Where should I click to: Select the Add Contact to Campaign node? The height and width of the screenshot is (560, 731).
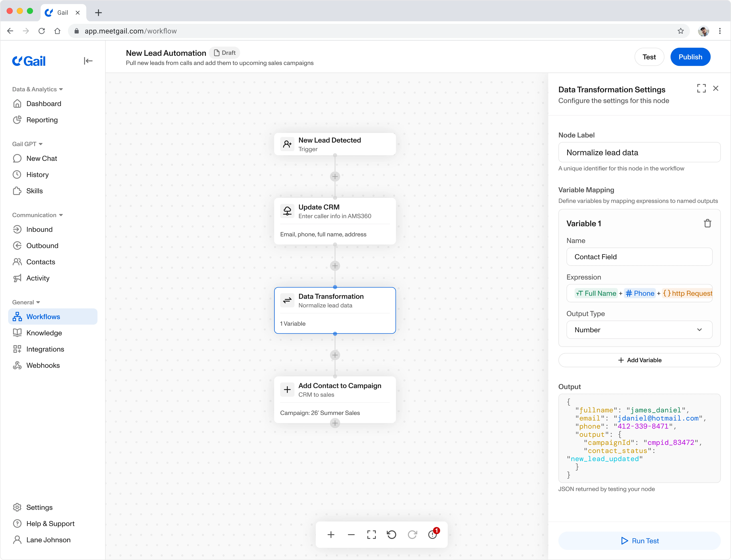(335, 400)
